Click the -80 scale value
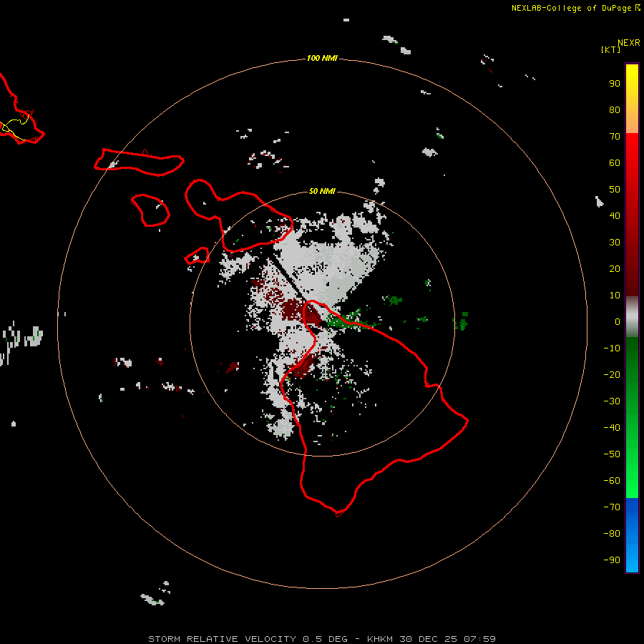Image resolution: width=644 pixels, height=644 pixels. 612,534
